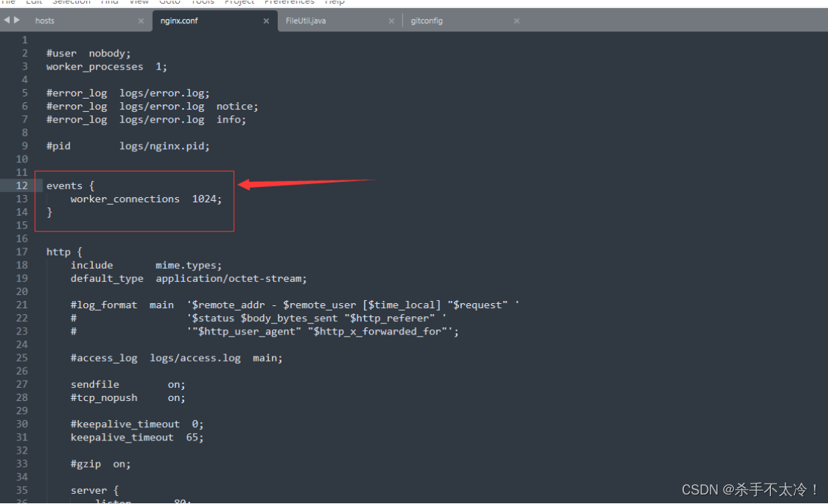The image size is (828, 504).
Task: Click line number 35 in the gutter
Action: (22, 490)
